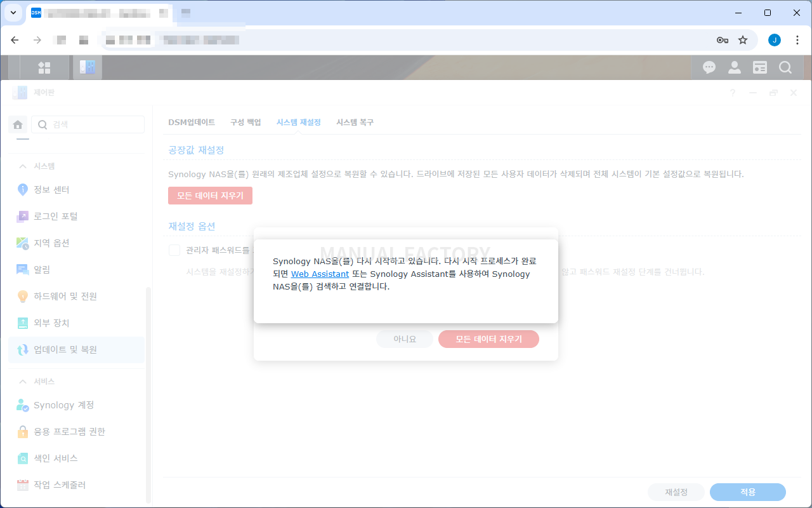This screenshot has height=508, width=812.
Task: Click 모든 데이터 지우기 under 공장값 재설정
Action: tap(210, 196)
